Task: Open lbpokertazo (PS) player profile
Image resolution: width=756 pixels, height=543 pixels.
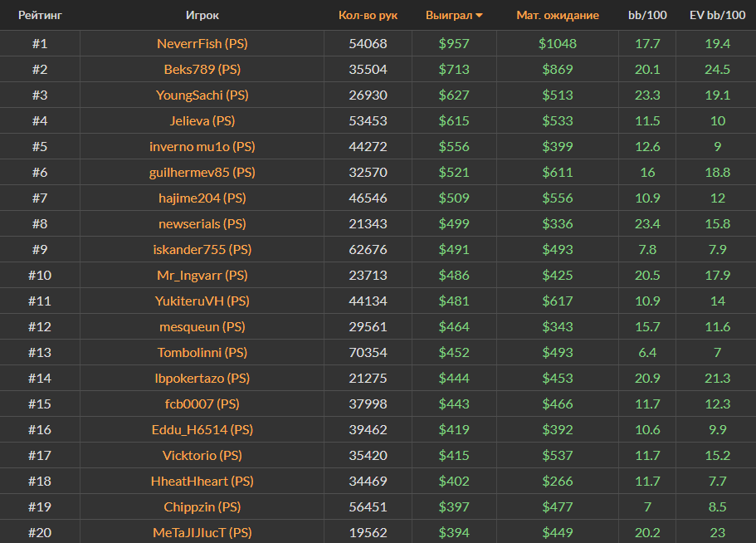Action: coord(202,378)
